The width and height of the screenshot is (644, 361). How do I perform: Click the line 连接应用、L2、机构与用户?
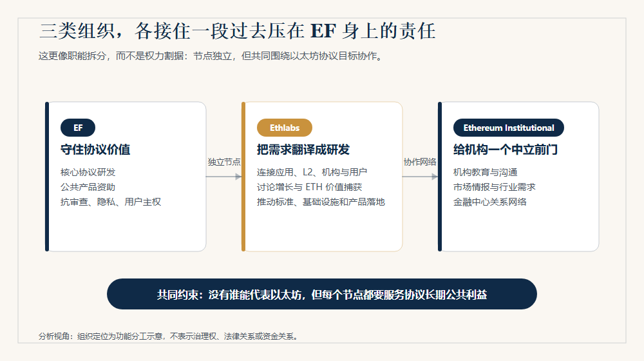tap(312, 172)
